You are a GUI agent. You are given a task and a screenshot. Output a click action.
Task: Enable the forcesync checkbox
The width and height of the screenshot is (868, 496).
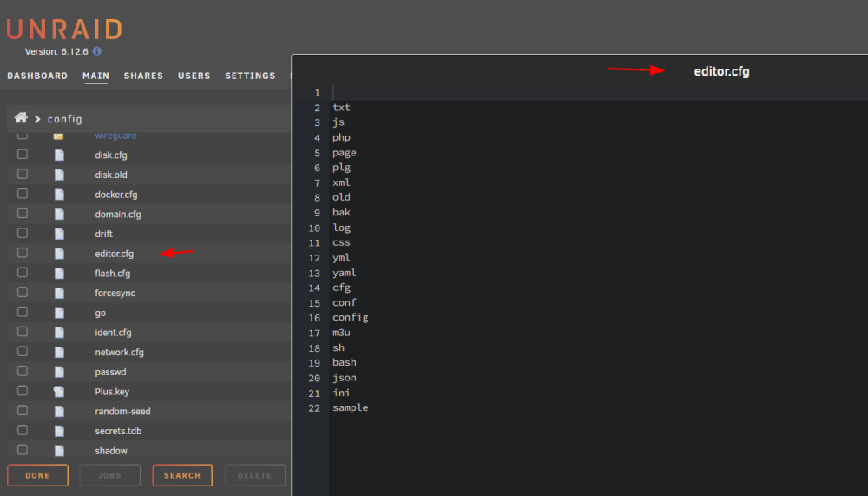click(23, 292)
